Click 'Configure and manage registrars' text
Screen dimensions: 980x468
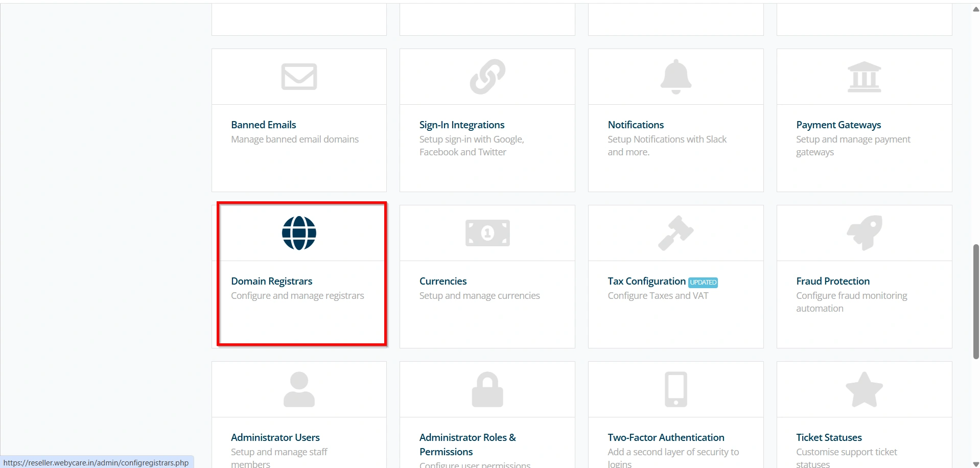(x=297, y=296)
